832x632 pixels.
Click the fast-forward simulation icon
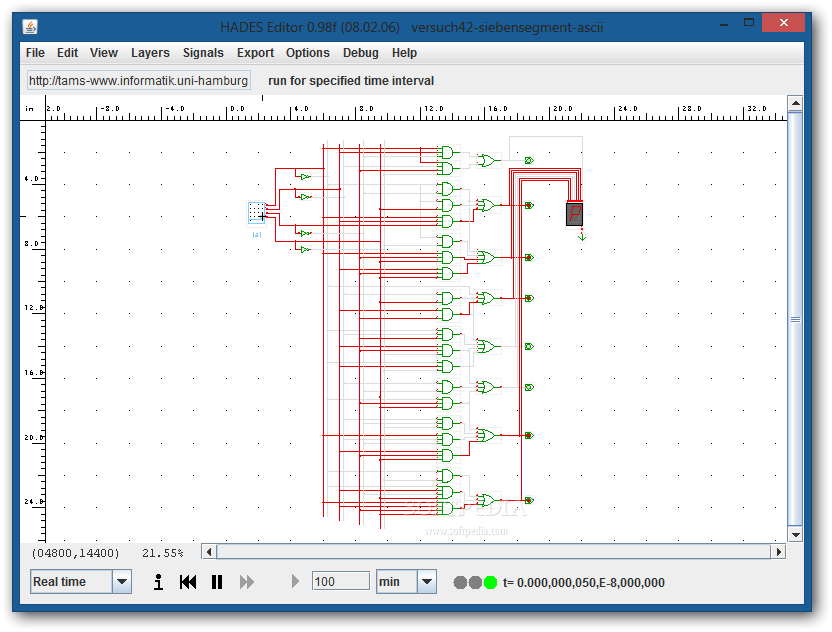coord(247,582)
